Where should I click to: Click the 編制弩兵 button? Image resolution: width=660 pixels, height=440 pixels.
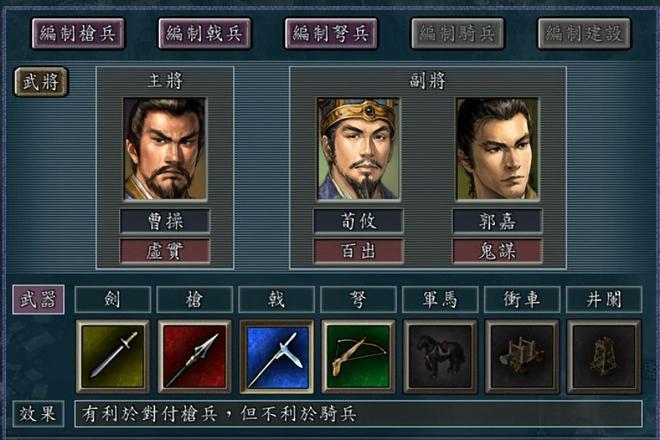[331, 33]
